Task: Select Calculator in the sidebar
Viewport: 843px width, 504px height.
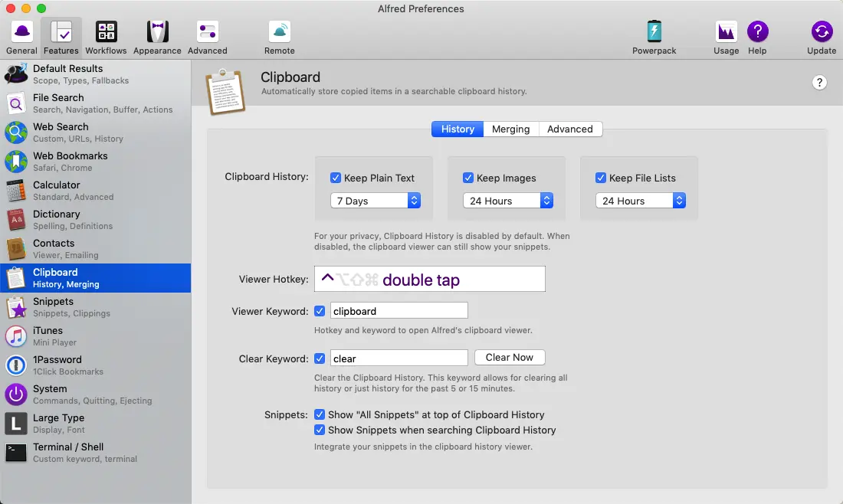Action: tap(96, 190)
